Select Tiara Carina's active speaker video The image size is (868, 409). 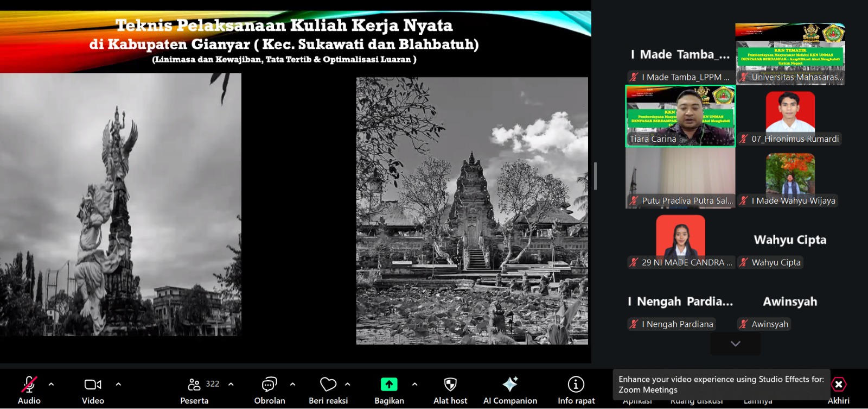(680, 116)
